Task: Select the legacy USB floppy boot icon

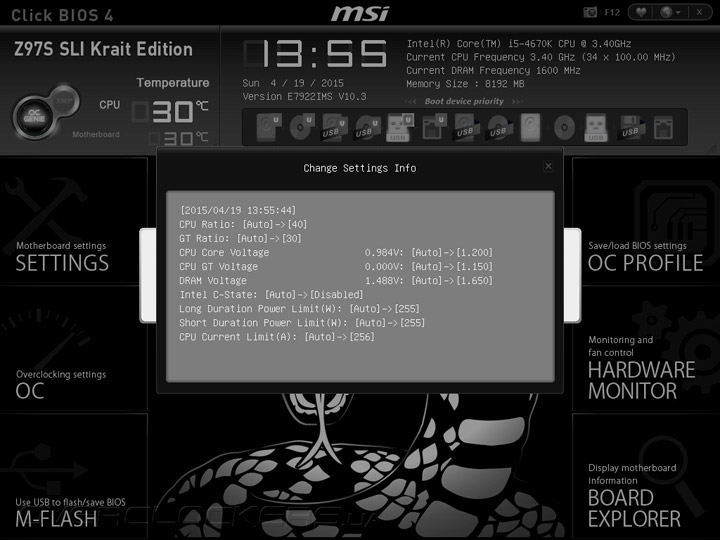Action: (x=630, y=127)
